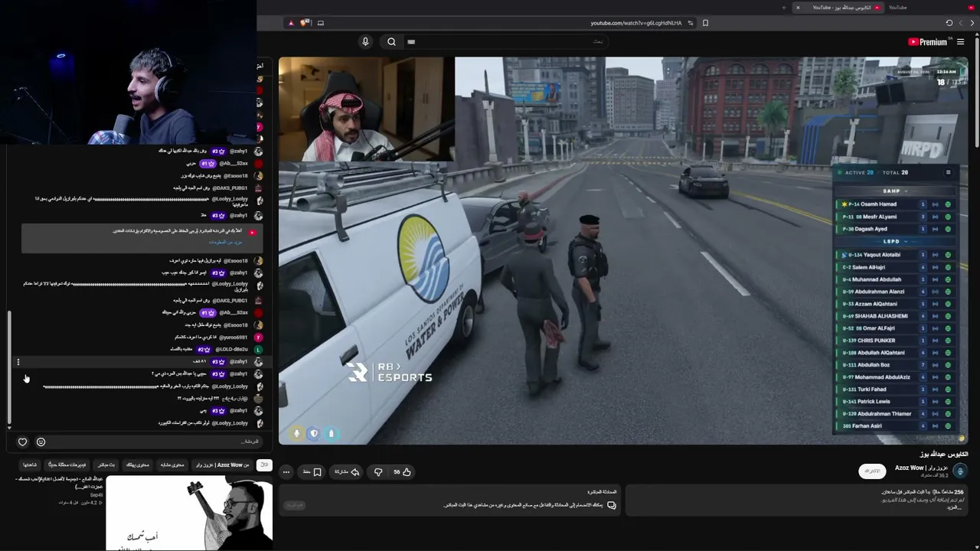
Task: Open the Brave Shields lion icon
Action: pos(304,23)
